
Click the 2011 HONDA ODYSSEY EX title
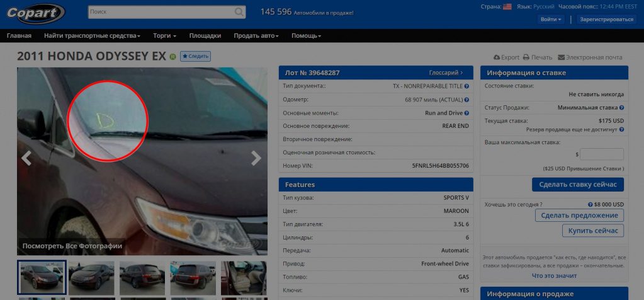tap(91, 56)
